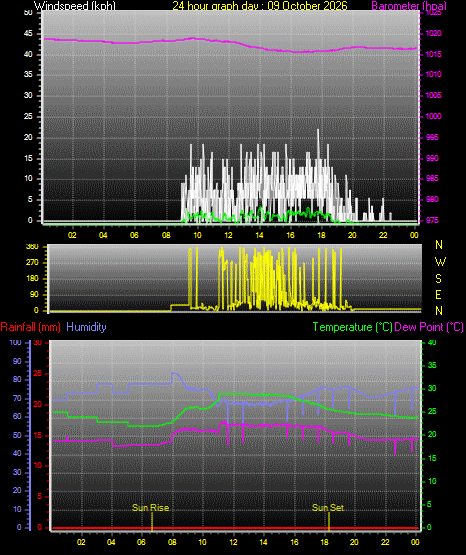
Task: Click the 45 value on windspeed axis
Action: 28,34
